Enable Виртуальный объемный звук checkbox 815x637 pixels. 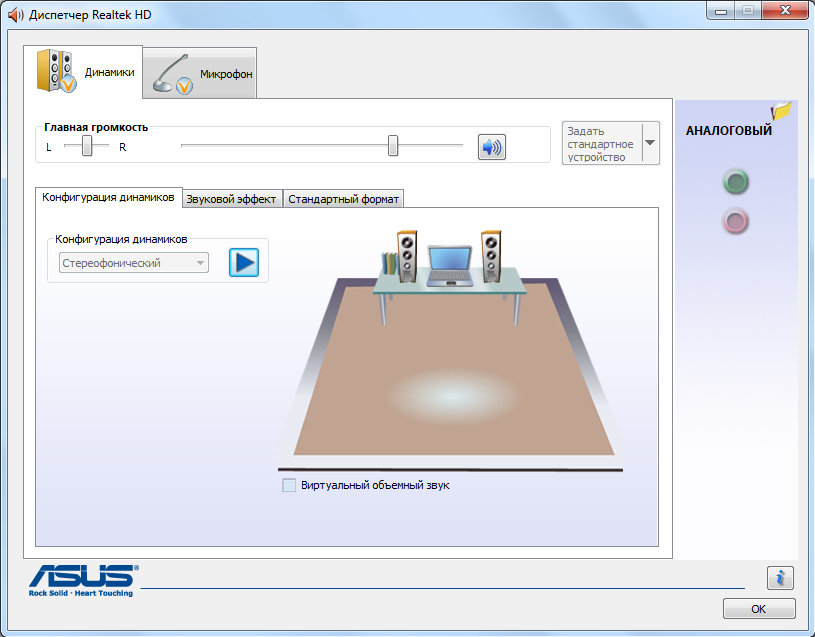pyautogui.click(x=289, y=485)
